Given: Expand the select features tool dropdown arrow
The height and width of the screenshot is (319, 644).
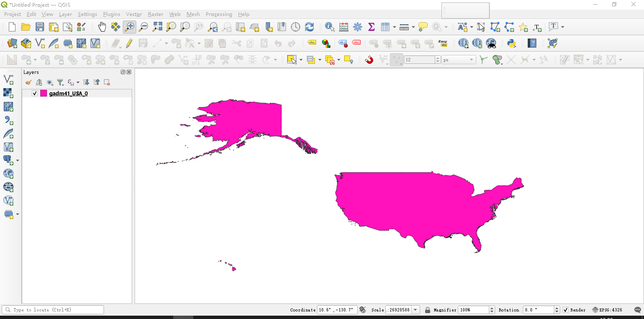Looking at the screenshot, I should pyautogui.click(x=301, y=60).
